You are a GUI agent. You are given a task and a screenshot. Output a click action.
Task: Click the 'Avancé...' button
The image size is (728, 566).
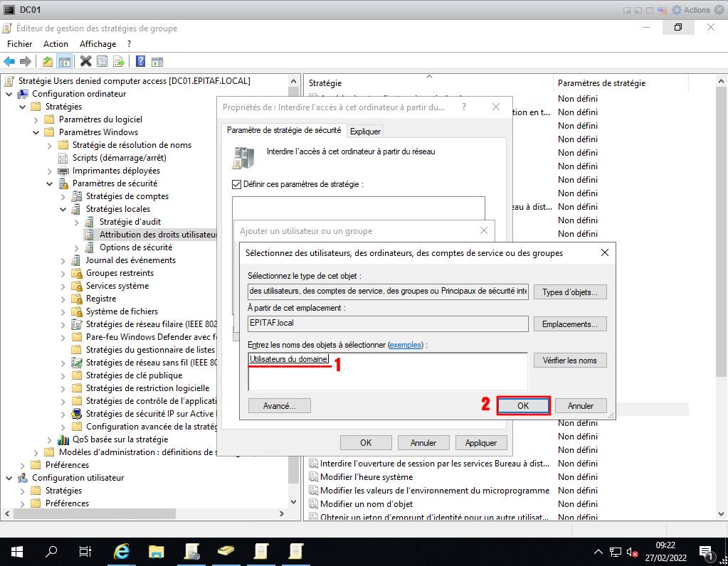point(280,405)
